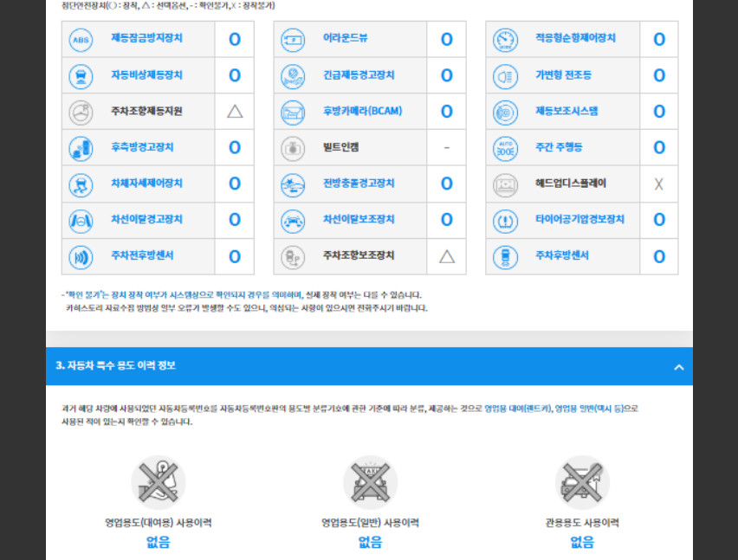Open the 차선이탈경고장치 label link

pyautogui.click(x=146, y=220)
